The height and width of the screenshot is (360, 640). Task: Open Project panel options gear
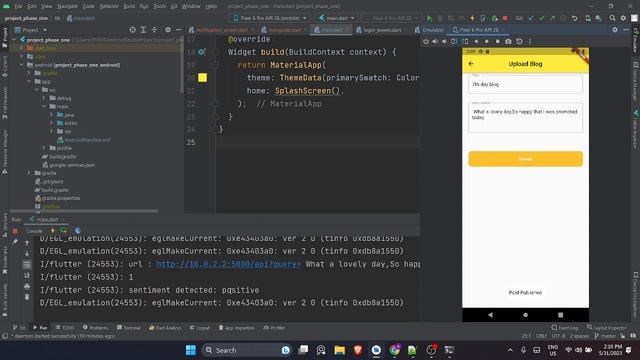click(168, 30)
